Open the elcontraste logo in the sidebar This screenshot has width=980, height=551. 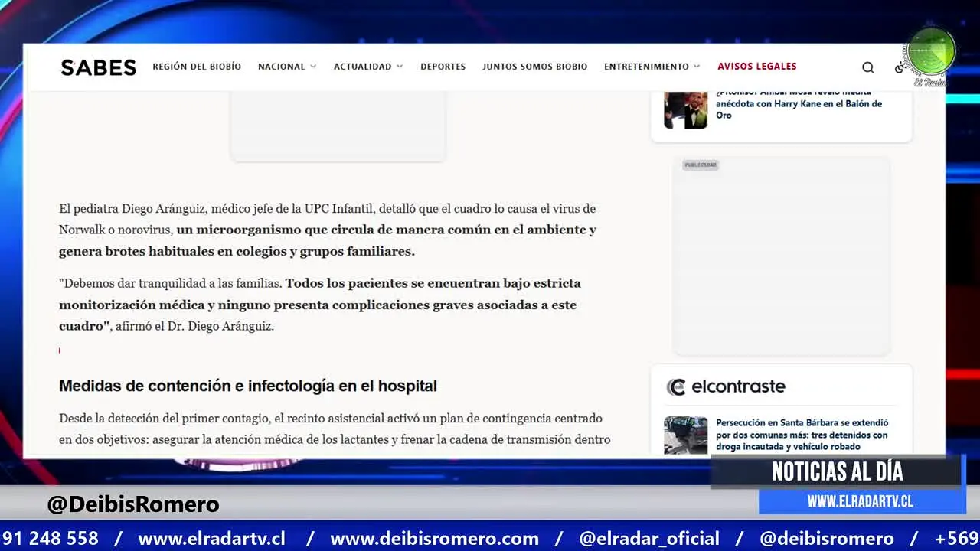(x=726, y=386)
